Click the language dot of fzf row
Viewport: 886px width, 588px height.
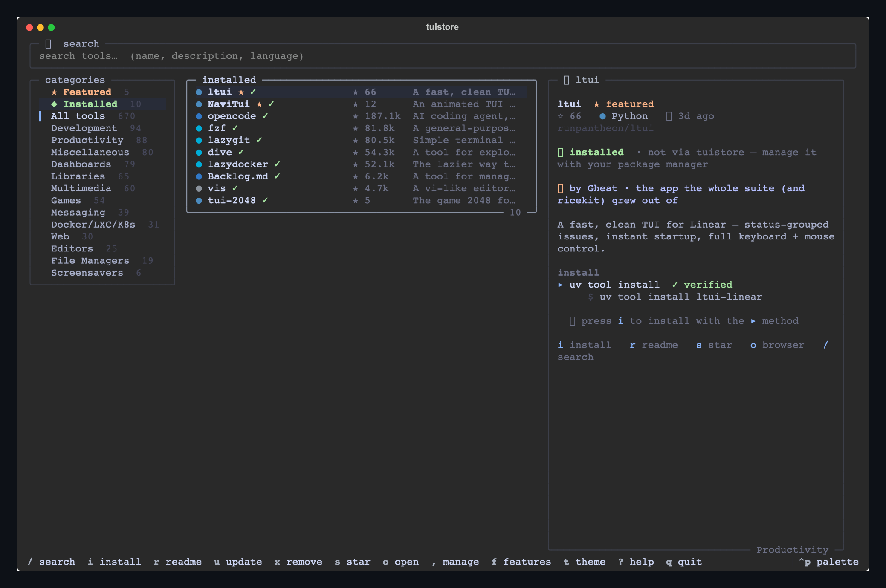click(x=199, y=128)
